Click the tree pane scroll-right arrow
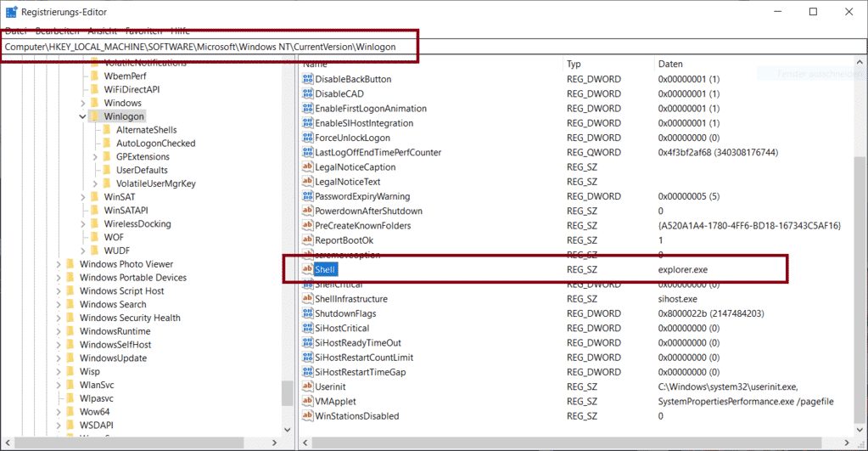 (x=275, y=443)
